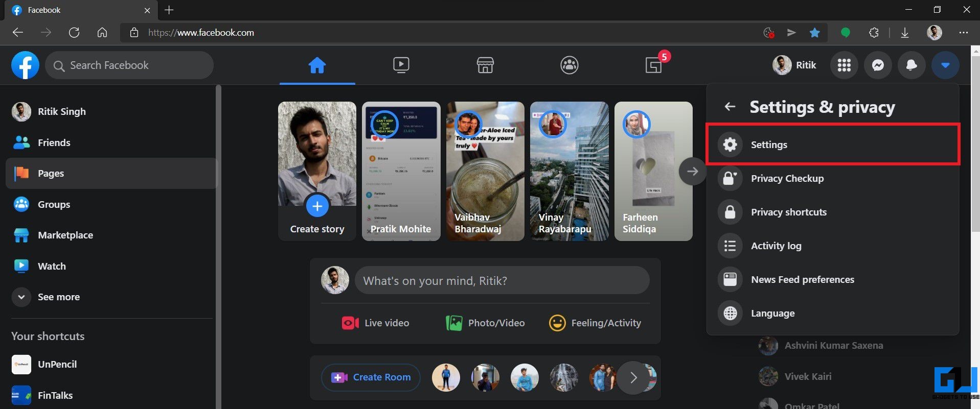This screenshot has width=980, height=409.
Task: Open Messenger chats
Action: point(878,65)
